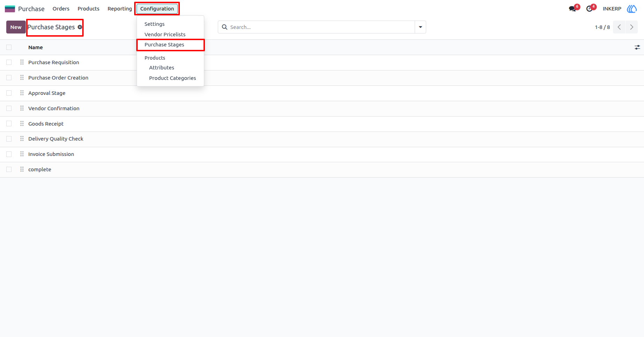The image size is (644, 337).
Task: Open the Invoice Submission stage row
Action: click(x=322, y=154)
